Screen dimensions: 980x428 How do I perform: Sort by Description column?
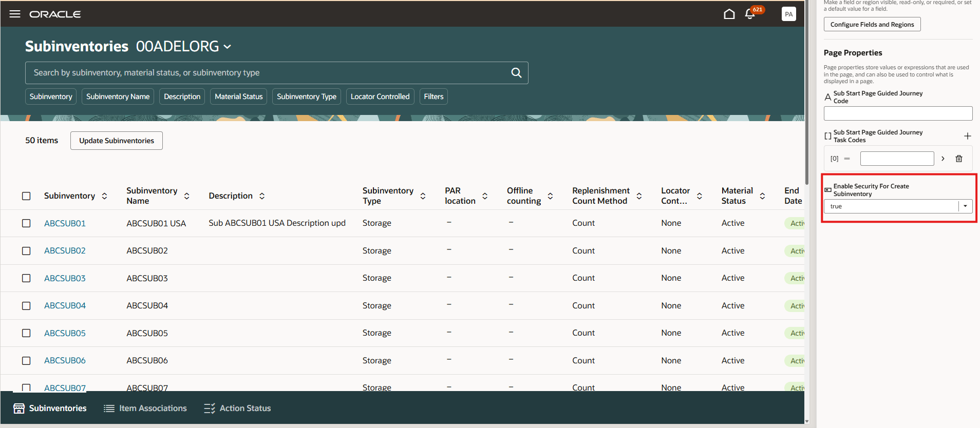(x=262, y=196)
